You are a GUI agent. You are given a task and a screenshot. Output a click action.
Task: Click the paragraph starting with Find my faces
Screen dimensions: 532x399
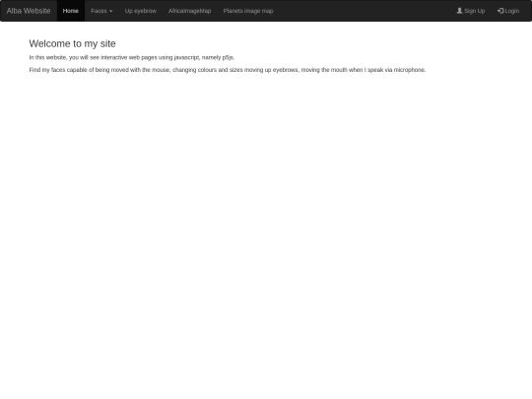point(228,70)
